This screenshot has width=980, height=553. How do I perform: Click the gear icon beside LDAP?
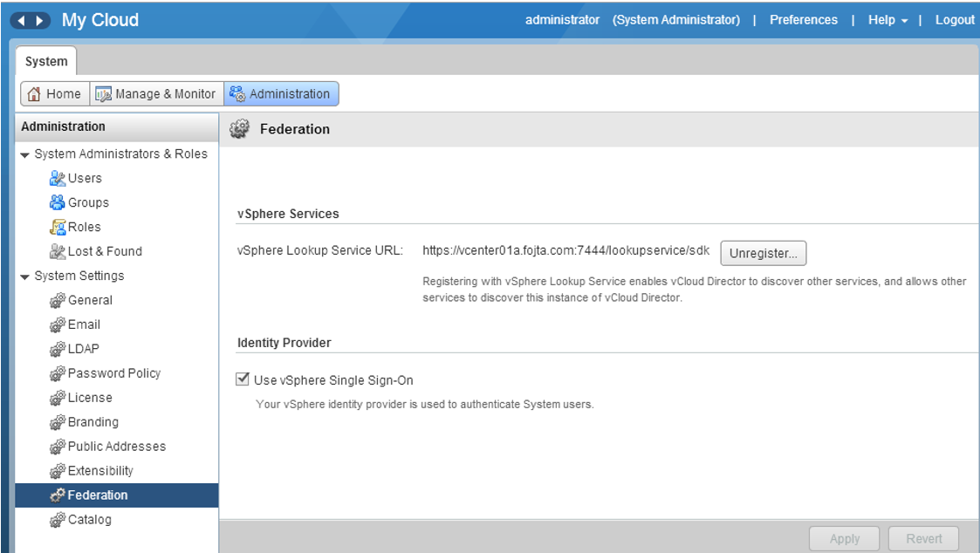(x=58, y=350)
